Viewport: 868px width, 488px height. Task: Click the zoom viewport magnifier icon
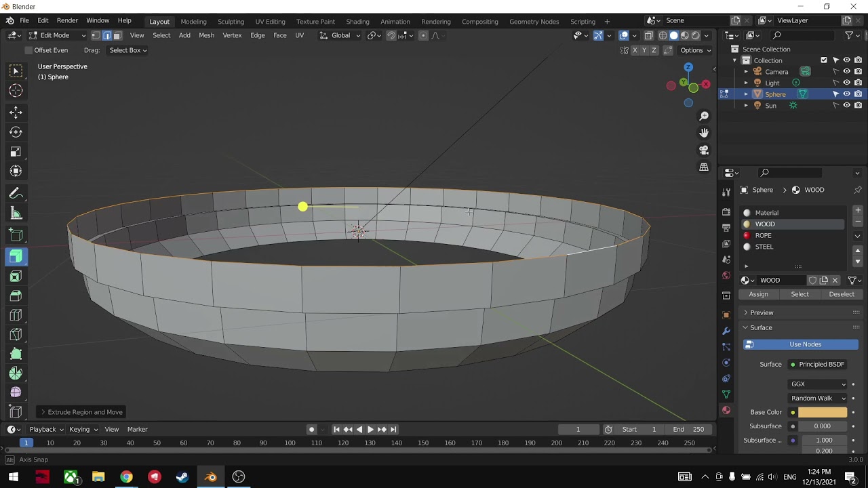coord(704,116)
